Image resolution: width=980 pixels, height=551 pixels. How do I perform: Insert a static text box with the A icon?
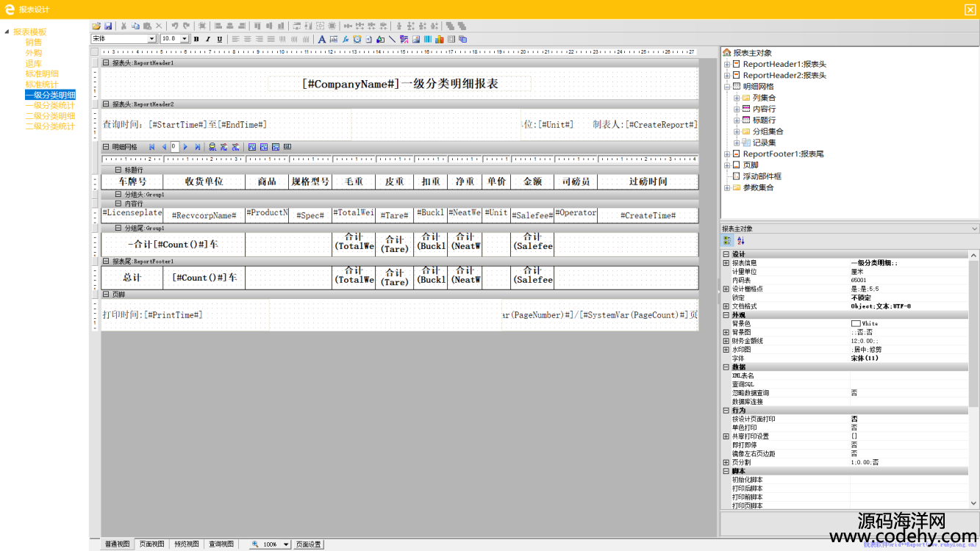[321, 39]
